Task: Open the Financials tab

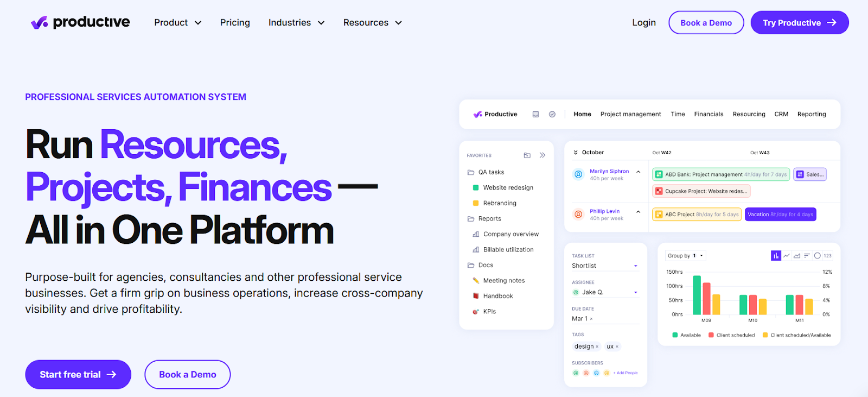Action: point(709,115)
